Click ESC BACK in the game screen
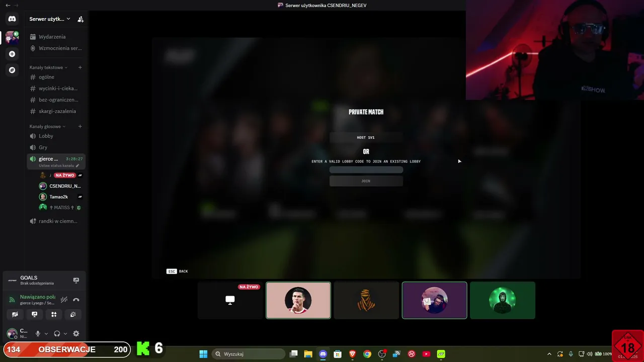 point(177,271)
